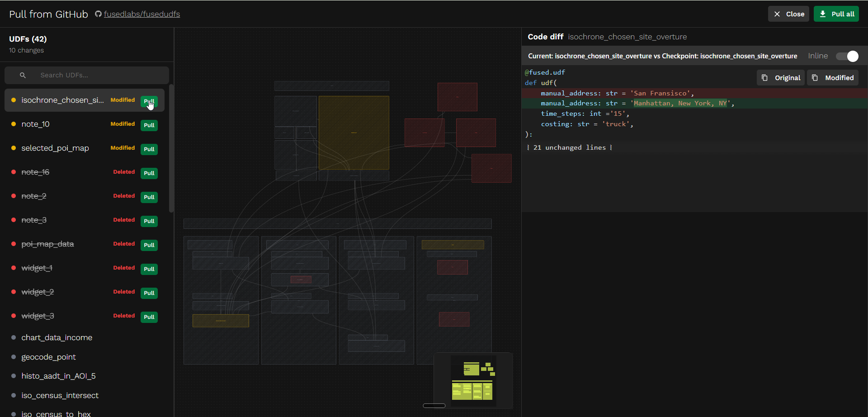Click the canvas minimap thumbnail

click(473, 381)
